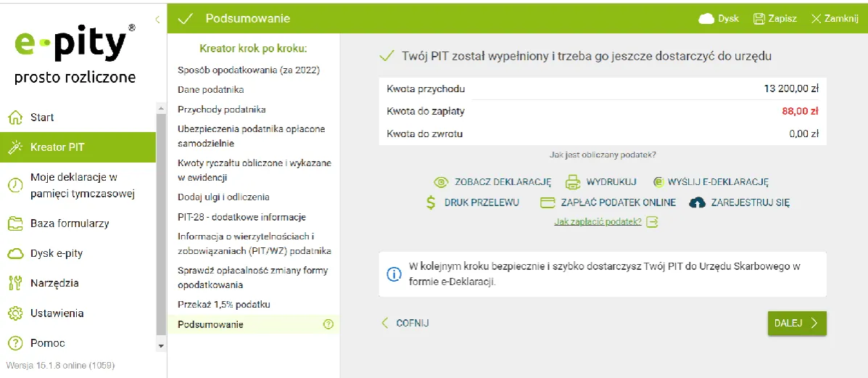The height and width of the screenshot is (378, 868).
Task: Go to Kwoty ryczałtu obliczone i wykazane
Action: tap(255, 170)
